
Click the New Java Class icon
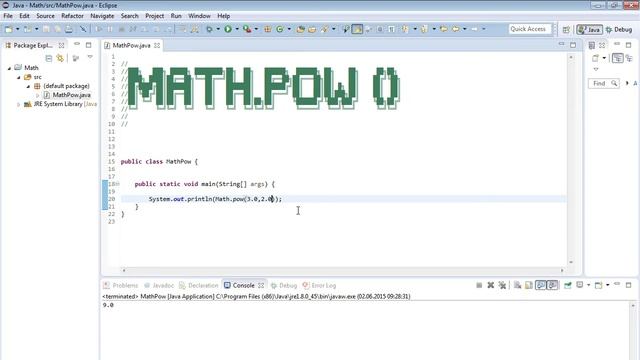(280, 29)
